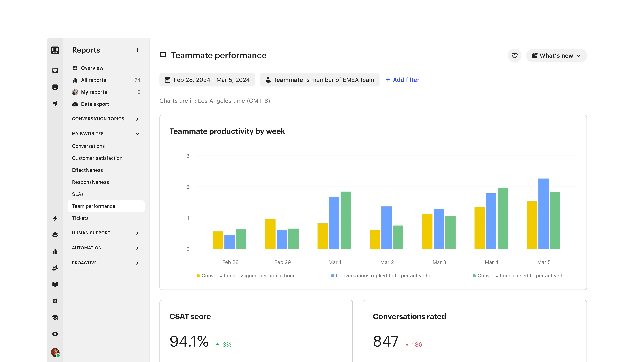
Task: Select the Contacts people icon
Action: (55, 268)
